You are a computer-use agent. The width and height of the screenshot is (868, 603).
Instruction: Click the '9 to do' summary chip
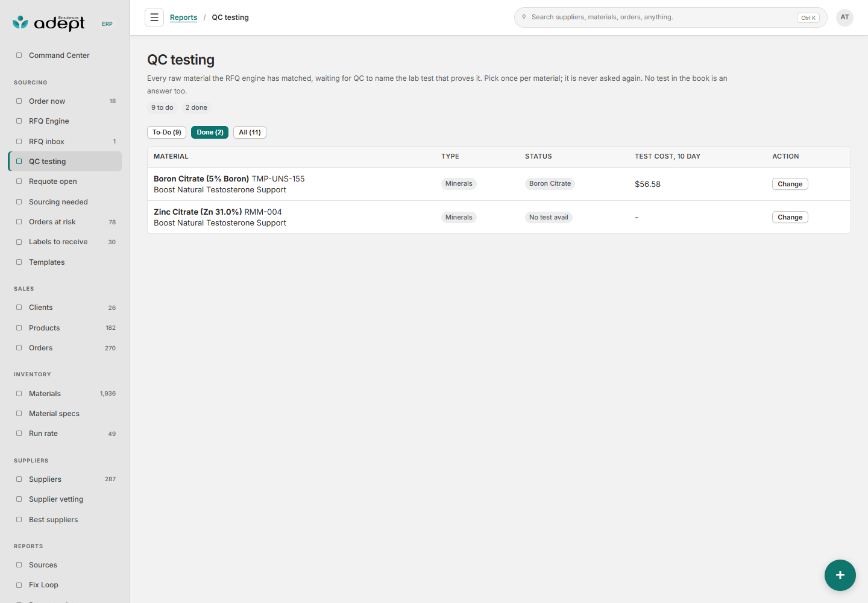point(162,108)
